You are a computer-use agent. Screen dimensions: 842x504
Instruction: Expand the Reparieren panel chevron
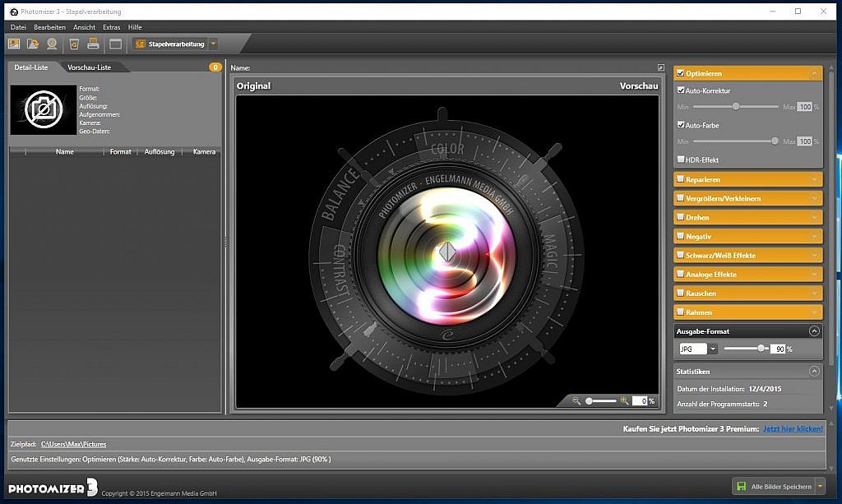pyautogui.click(x=814, y=179)
